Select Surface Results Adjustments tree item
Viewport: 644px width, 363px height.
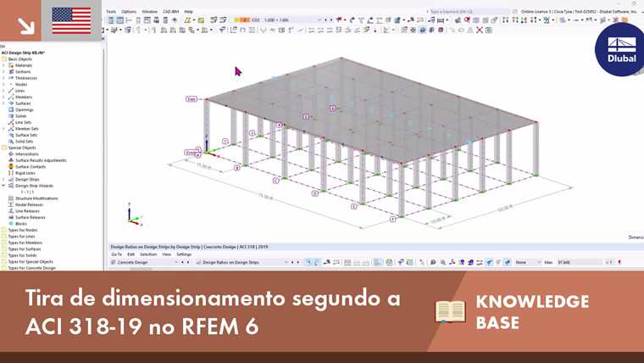[x=41, y=160]
